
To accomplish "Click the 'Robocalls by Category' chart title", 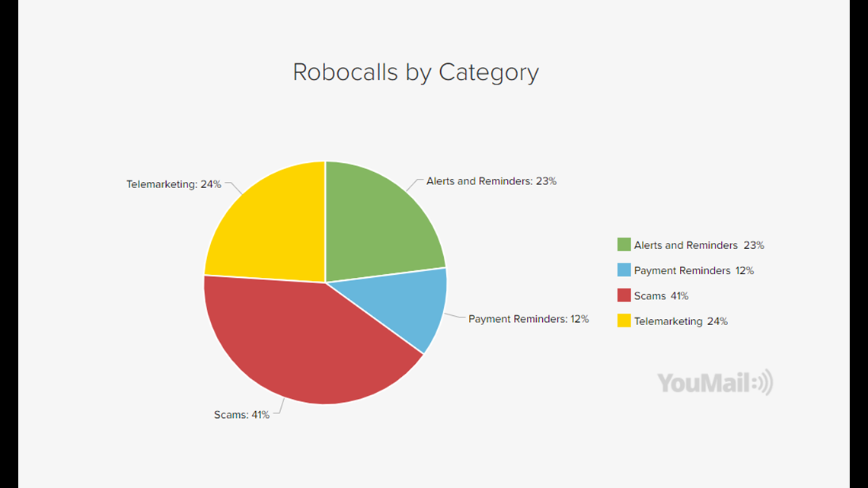I will click(x=416, y=72).
